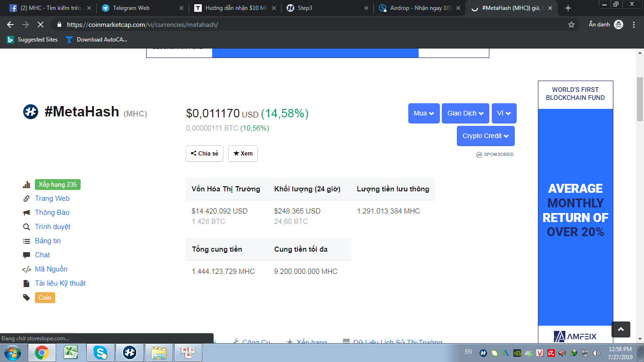Viewport: 644px width, 362px height.
Task: Open the Bảng tin link
Action: click(48, 241)
